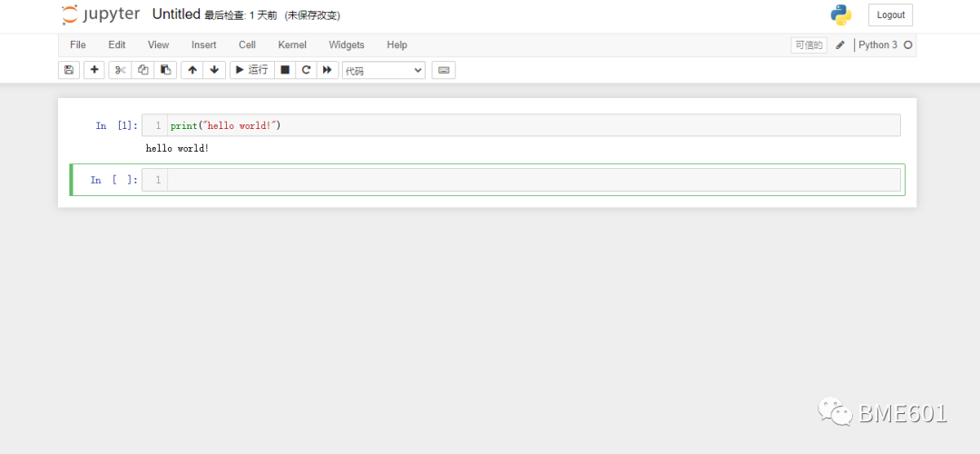Copy selected cells icon
The image size is (980, 454).
143,70
